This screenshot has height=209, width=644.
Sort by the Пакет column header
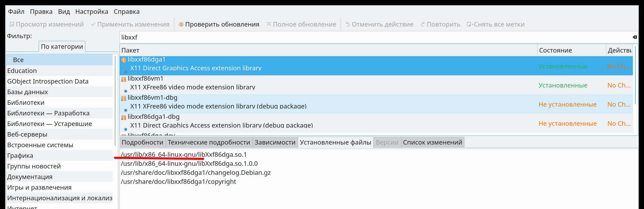[x=130, y=50]
